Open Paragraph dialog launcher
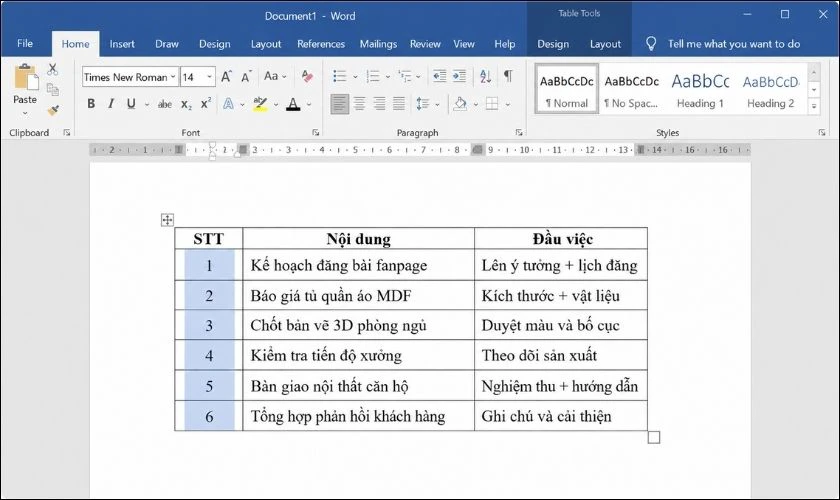Viewport: 840px width, 500px height. [x=519, y=132]
